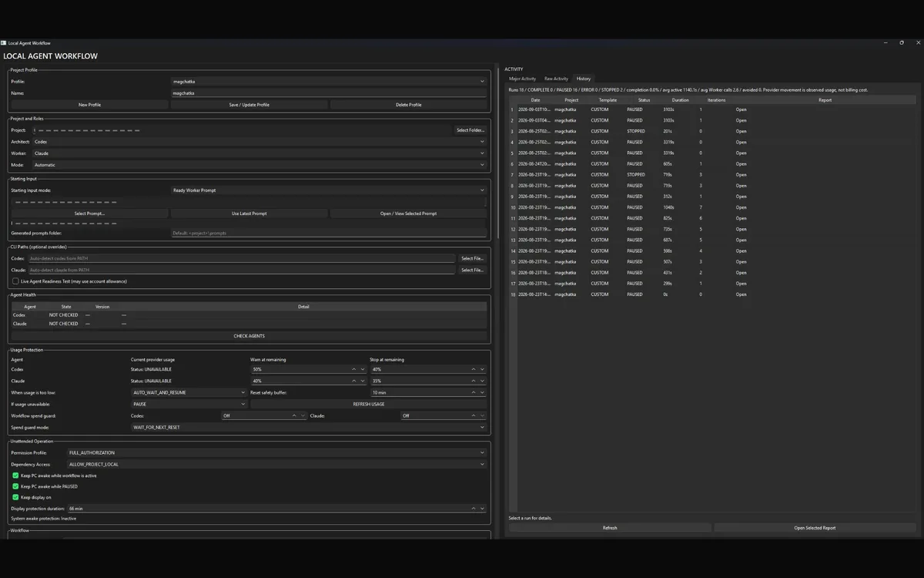Toggle Keep display on checkbox
The image size is (924, 578).
click(15, 497)
